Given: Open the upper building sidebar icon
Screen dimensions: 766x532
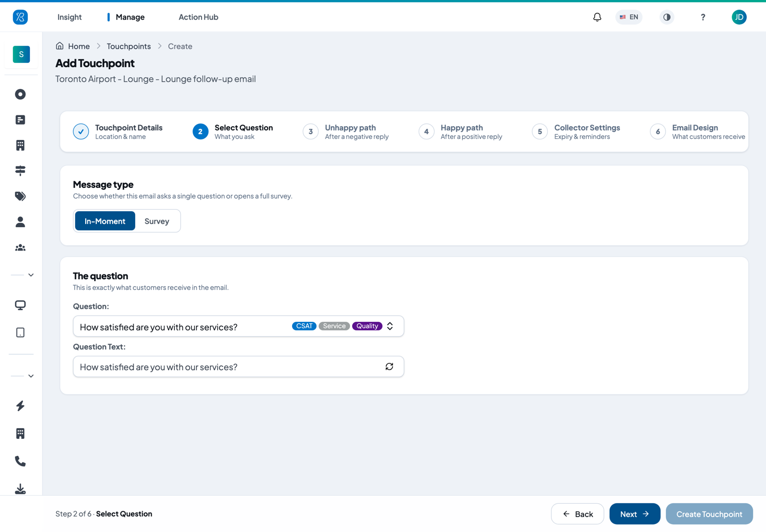Looking at the screenshot, I should click(20, 145).
